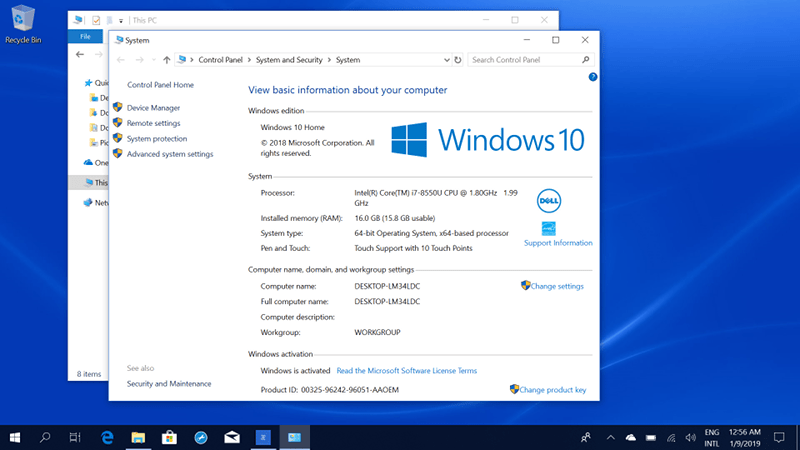Open the Action Center notifications icon
Screen dimensions: 800x450
click(779, 437)
